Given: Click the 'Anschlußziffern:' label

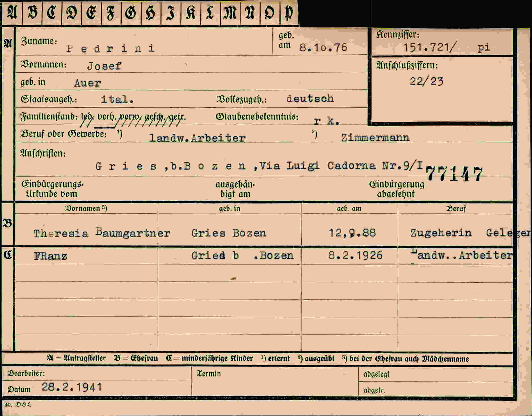Looking at the screenshot, I should (x=407, y=65).
